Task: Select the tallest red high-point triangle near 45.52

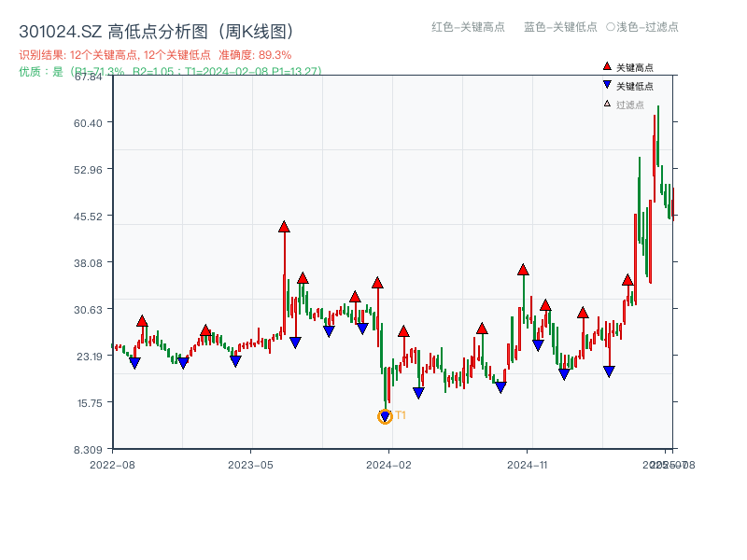Action: (x=284, y=227)
